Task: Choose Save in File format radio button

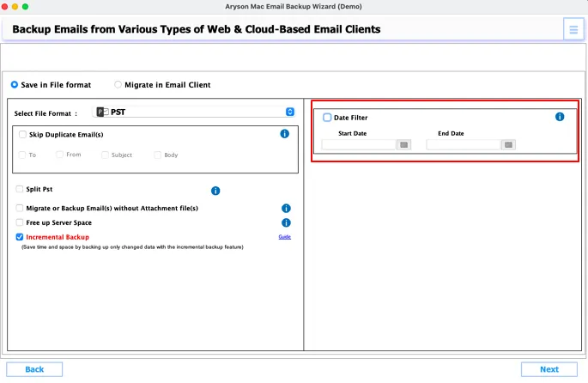Action: (15, 85)
